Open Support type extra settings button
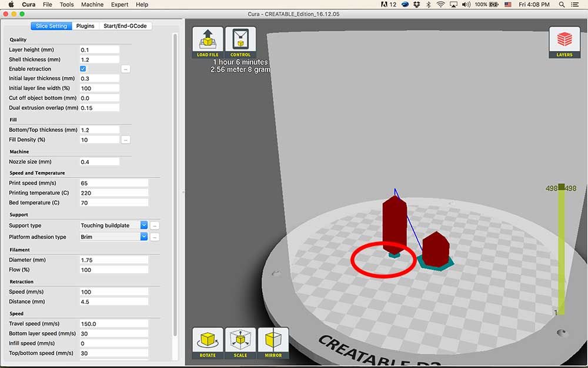This screenshot has height=368, width=588. click(x=155, y=226)
